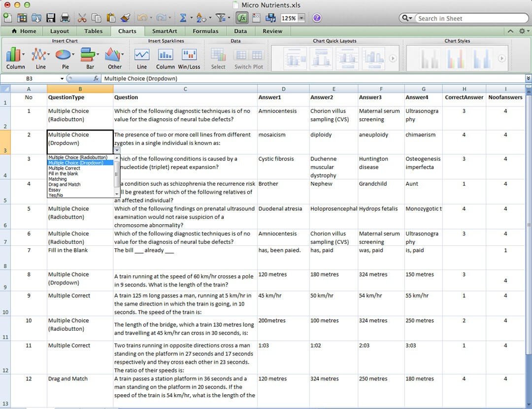Expand the Name Box dropdown arrow

click(62, 78)
